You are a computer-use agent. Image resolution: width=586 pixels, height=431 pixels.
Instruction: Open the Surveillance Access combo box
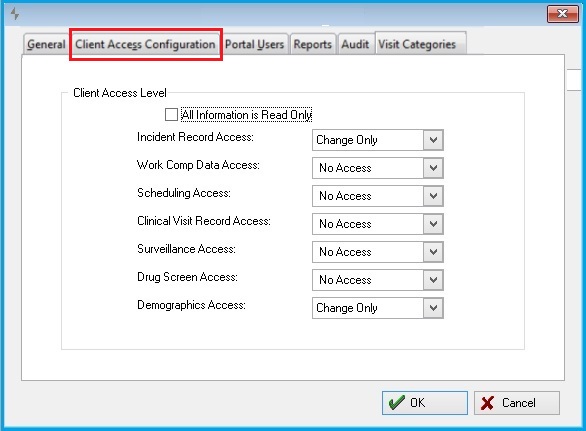377,252
